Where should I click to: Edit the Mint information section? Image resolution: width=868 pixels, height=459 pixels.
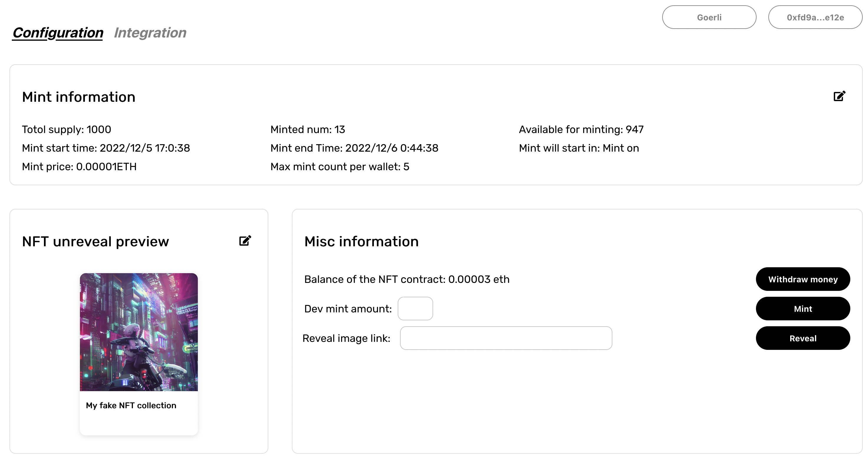pyautogui.click(x=839, y=96)
